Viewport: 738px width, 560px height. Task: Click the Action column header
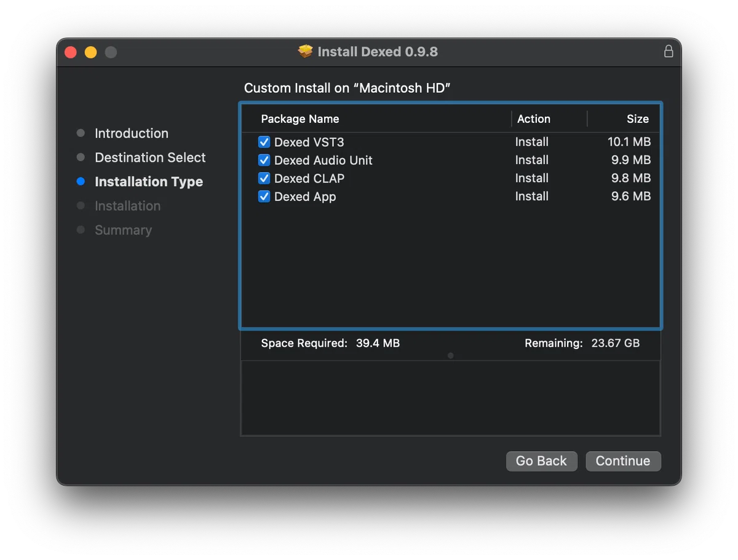[x=534, y=119]
